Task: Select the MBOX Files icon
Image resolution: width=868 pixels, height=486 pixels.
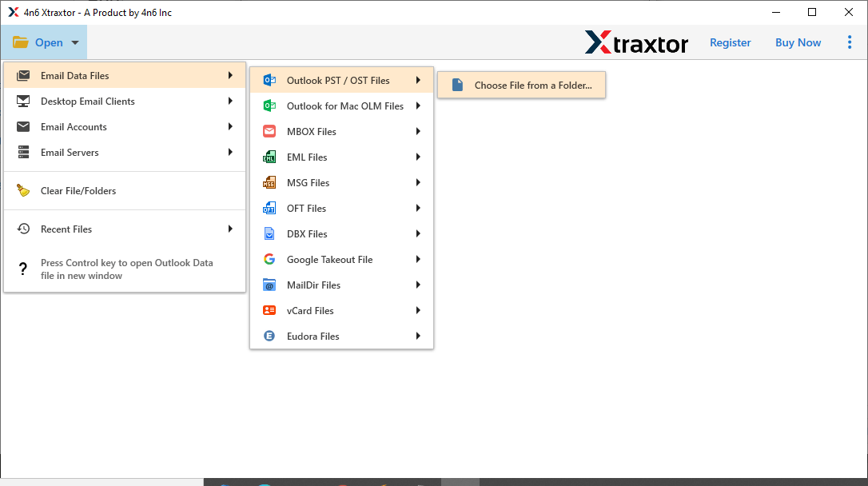Action: point(269,131)
